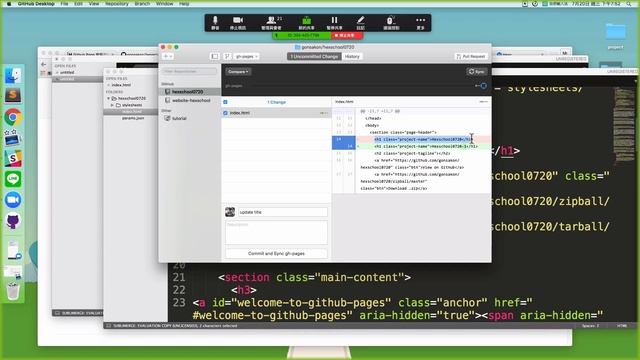
Task: Switch to 1 Uncommitted Change tab
Action: click(314, 56)
